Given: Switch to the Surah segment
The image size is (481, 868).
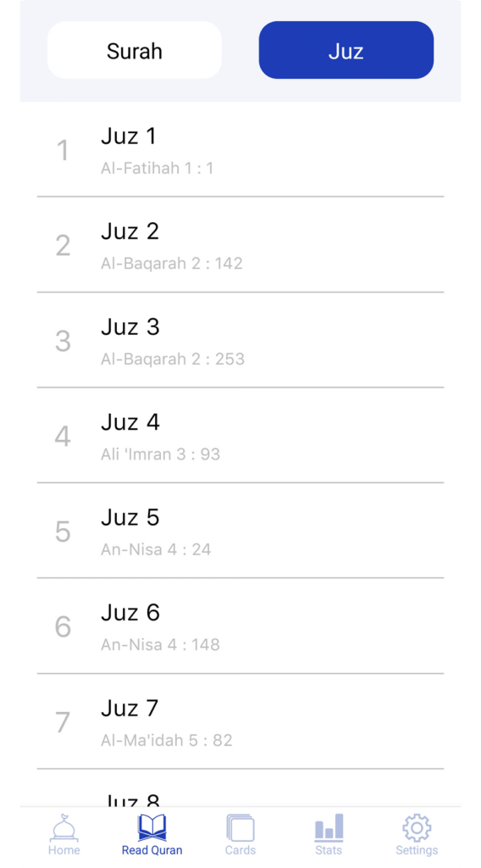Looking at the screenshot, I should [x=135, y=50].
